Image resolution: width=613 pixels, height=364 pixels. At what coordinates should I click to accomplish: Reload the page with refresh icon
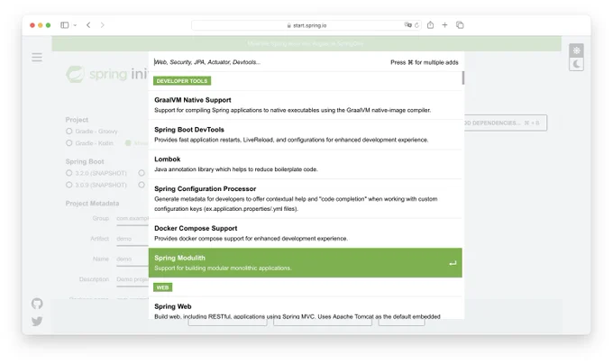tap(416, 25)
